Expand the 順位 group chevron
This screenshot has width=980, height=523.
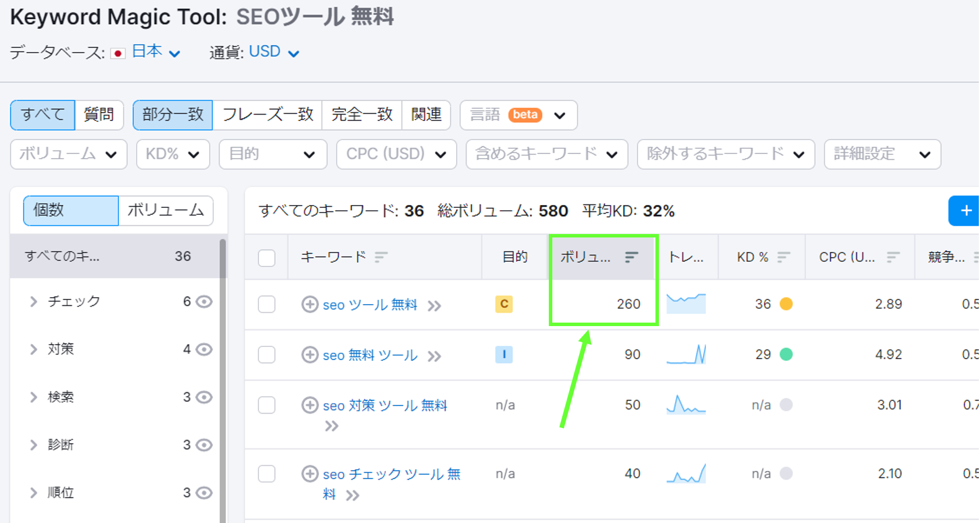pyautogui.click(x=34, y=493)
